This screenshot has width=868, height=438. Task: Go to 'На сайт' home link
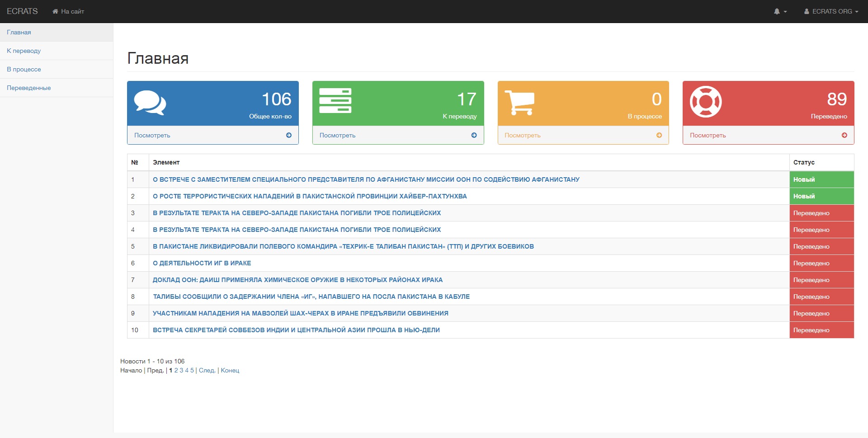pos(68,11)
